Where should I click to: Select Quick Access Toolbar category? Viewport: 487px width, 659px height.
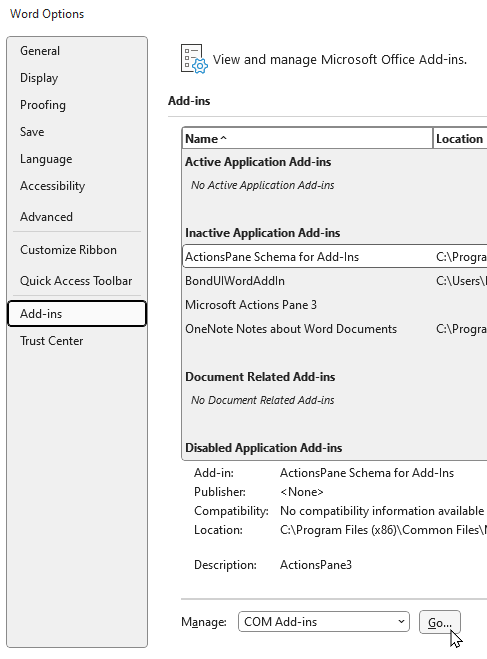(x=76, y=281)
